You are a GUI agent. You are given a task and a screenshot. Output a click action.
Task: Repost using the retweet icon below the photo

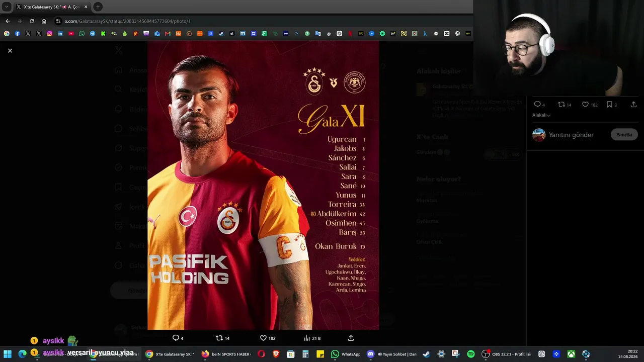[219, 338]
